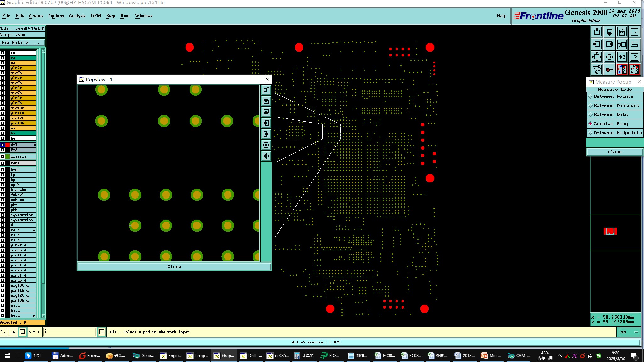The width and height of the screenshot is (644, 362).
Task: Click zoom-out arrows icon in main toolbar
Action: [x=609, y=57]
